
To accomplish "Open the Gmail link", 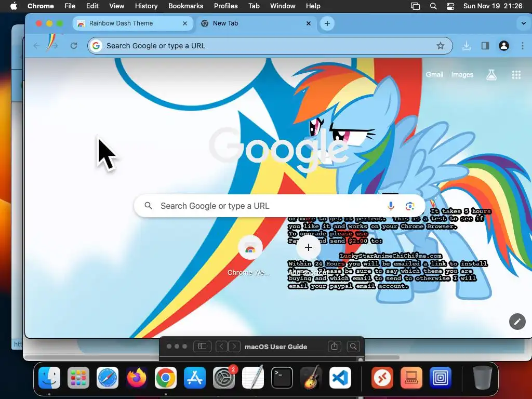I will (435, 75).
